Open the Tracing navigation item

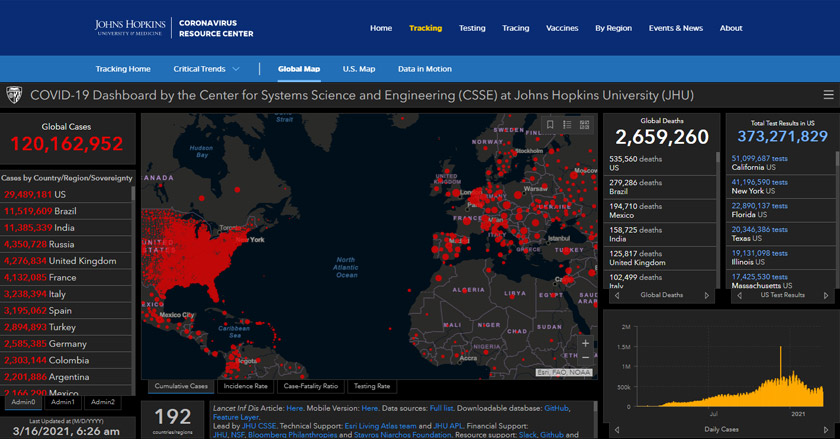point(515,28)
